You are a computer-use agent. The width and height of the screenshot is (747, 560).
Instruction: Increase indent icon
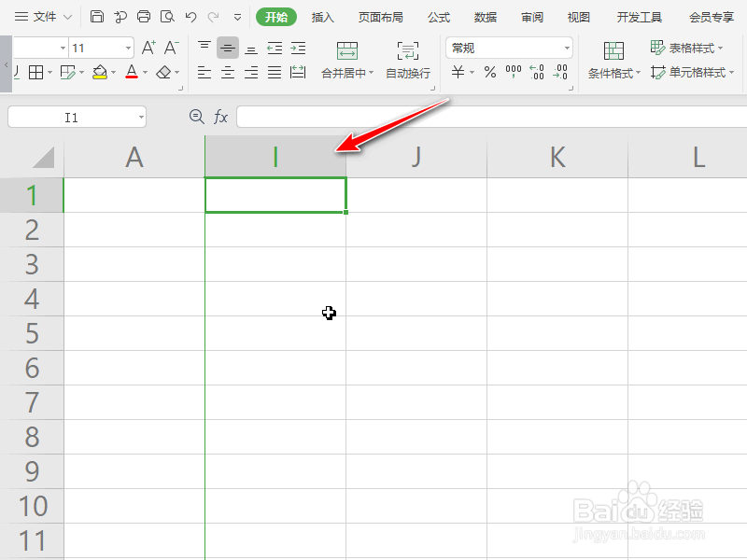[298, 48]
